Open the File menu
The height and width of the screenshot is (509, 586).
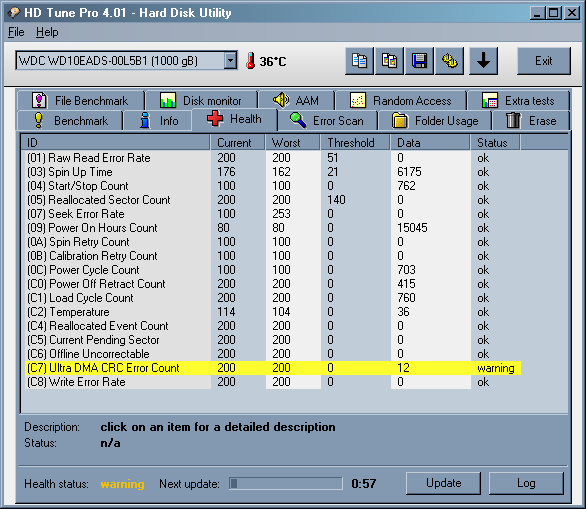(x=16, y=32)
